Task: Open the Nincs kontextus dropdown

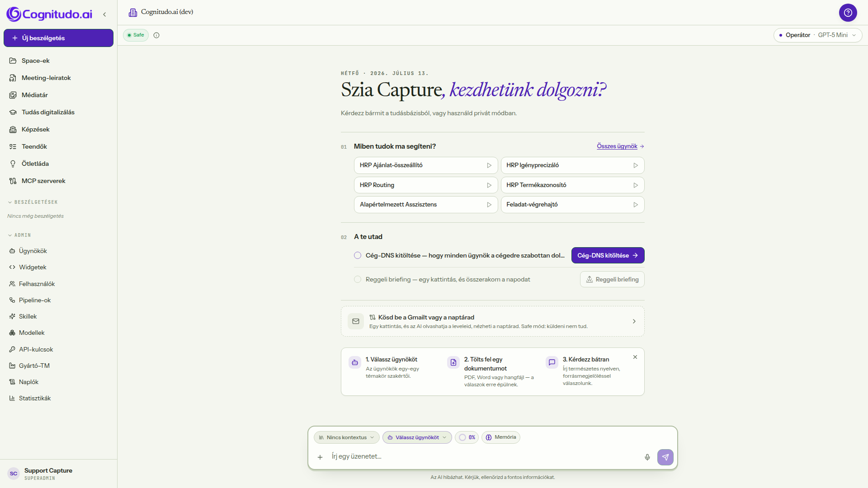Action: [x=346, y=437]
